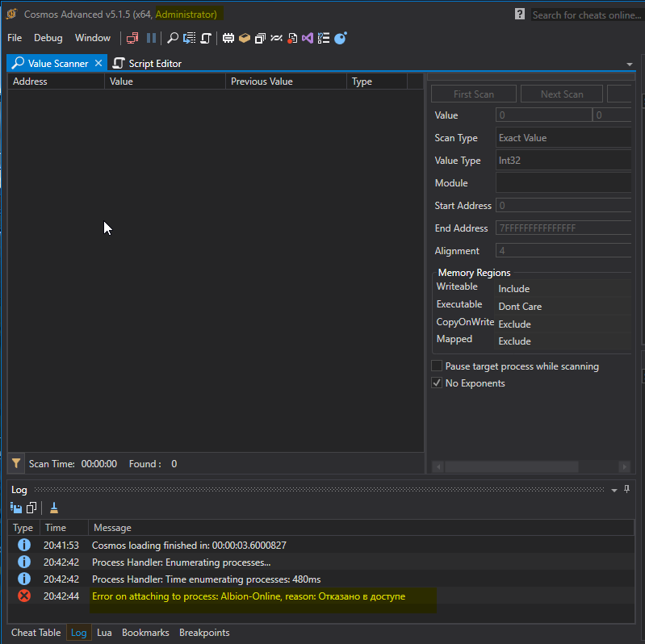Screen dimensions: 645x644
Task: Click the question mark help icon
Action: coord(520,14)
